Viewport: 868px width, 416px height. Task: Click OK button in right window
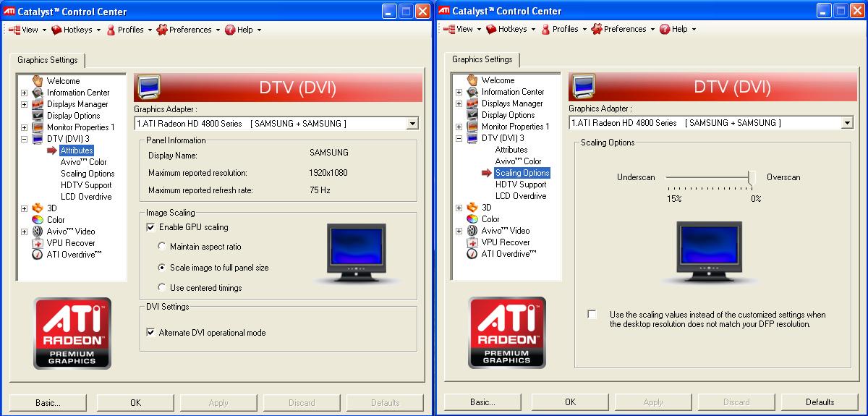[x=570, y=402]
